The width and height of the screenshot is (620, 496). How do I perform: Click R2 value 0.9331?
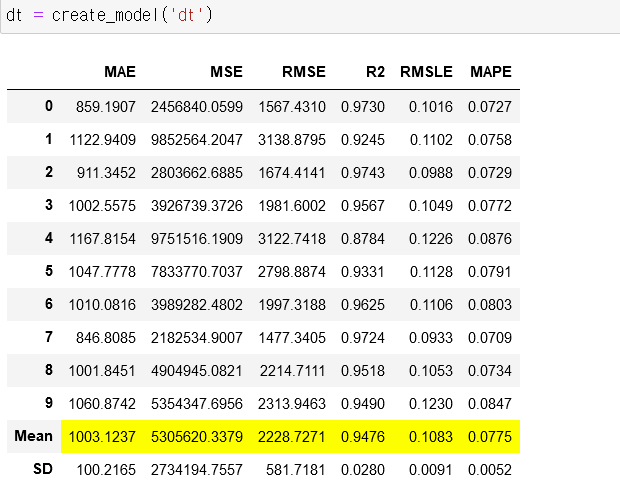[363, 272]
